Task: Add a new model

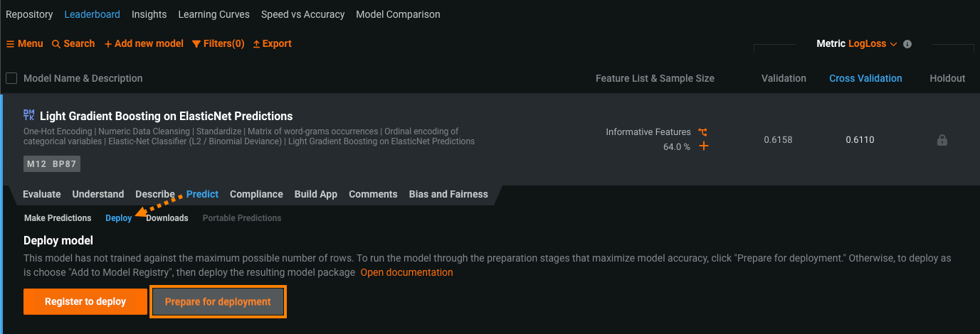Action: [x=144, y=43]
